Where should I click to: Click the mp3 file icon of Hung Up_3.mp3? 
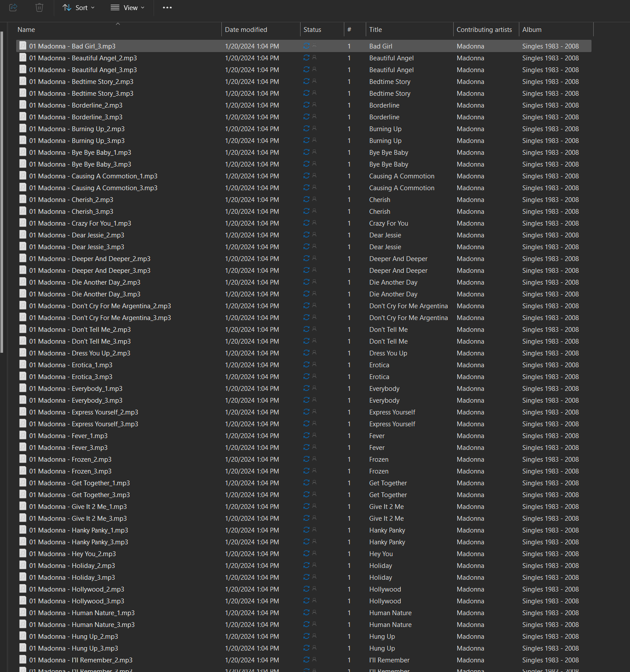[23, 648]
